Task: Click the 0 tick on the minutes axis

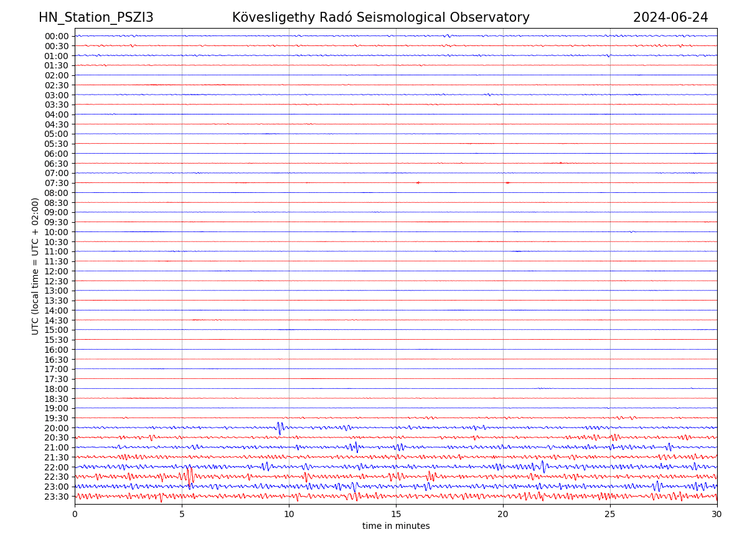Action: coord(75,514)
